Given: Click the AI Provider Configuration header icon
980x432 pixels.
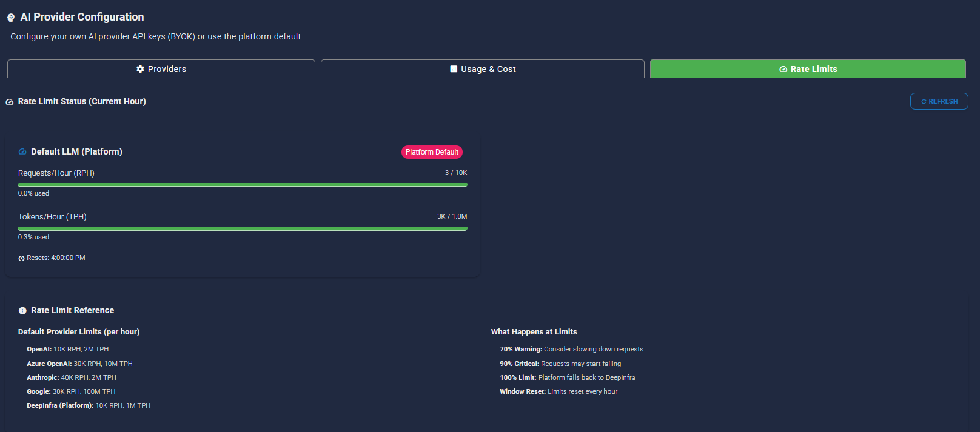Looking at the screenshot, I should click(x=11, y=18).
